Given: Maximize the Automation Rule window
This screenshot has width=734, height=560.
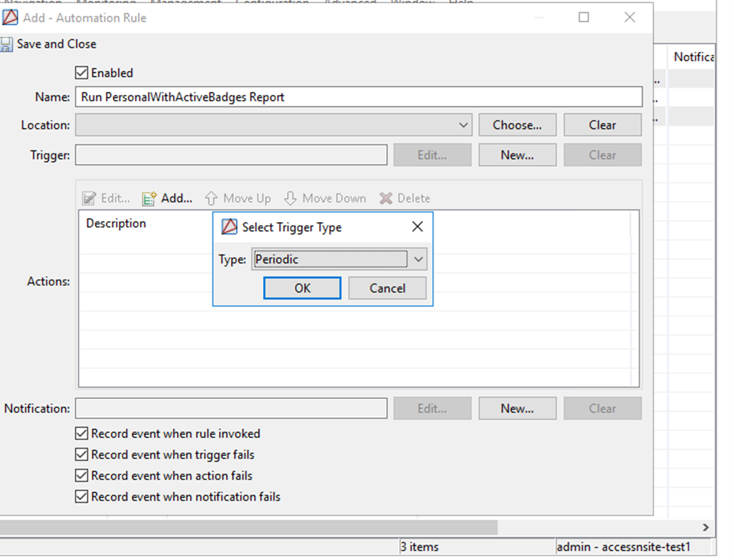Looking at the screenshot, I should click(x=583, y=17).
